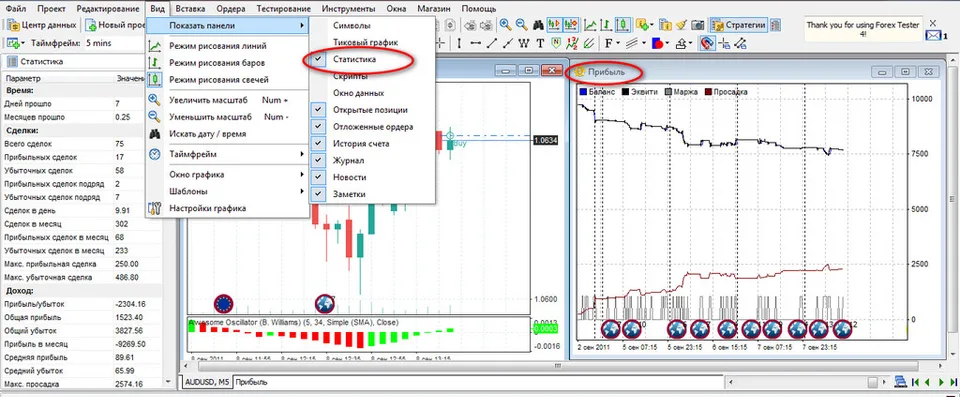Viewport: 960px width, 397px height.
Task: Select the Andrews pitchfork tool
Action: click(589, 43)
